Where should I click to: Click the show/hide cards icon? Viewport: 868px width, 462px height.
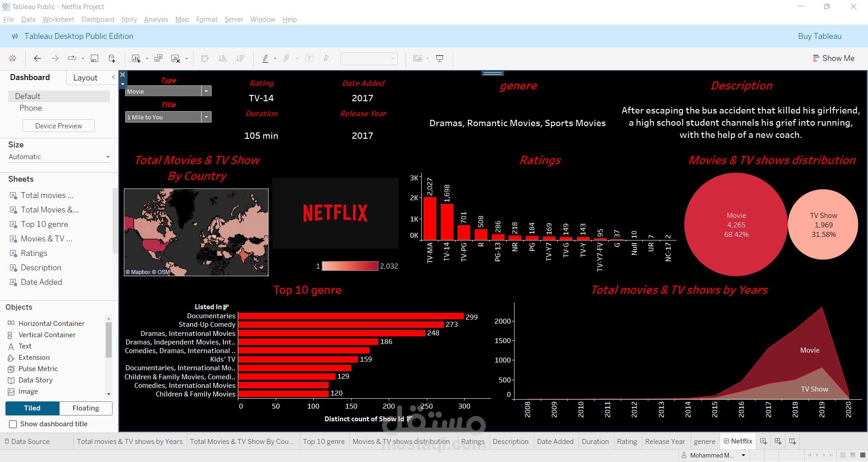(418, 58)
